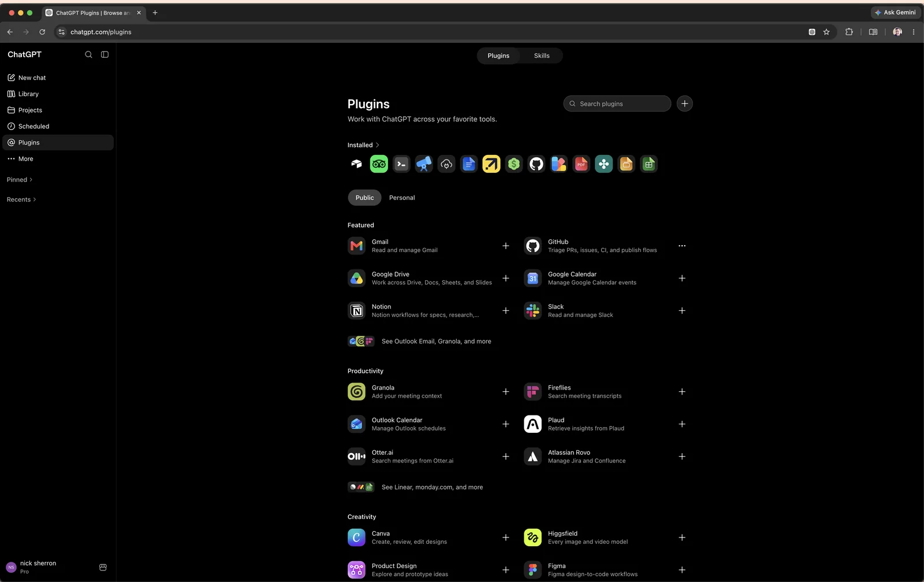
Task: Open Scheduled in the sidebar
Action: click(58, 127)
